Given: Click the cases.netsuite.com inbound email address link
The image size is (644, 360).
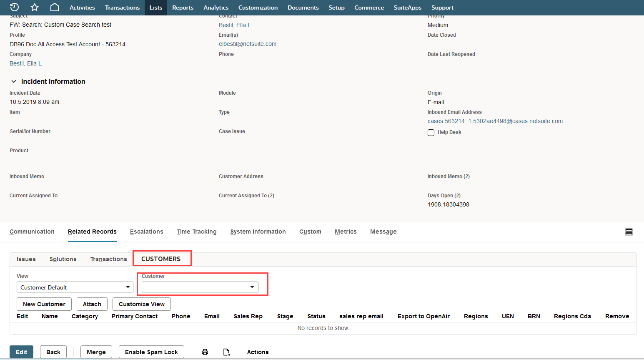Looking at the screenshot, I should tap(495, 121).
